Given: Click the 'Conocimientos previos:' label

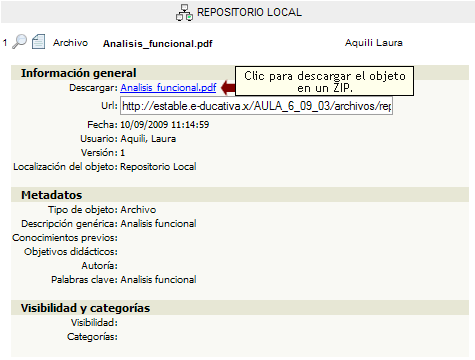Looking at the screenshot, I should [65, 238].
